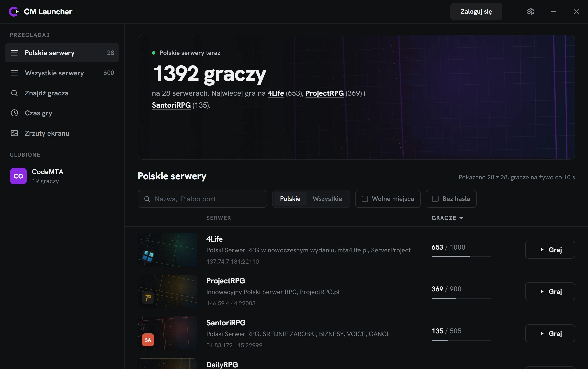The height and width of the screenshot is (369, 588).
Task: Switch the server filter to Wszystkie
Action: click(327, 199)
